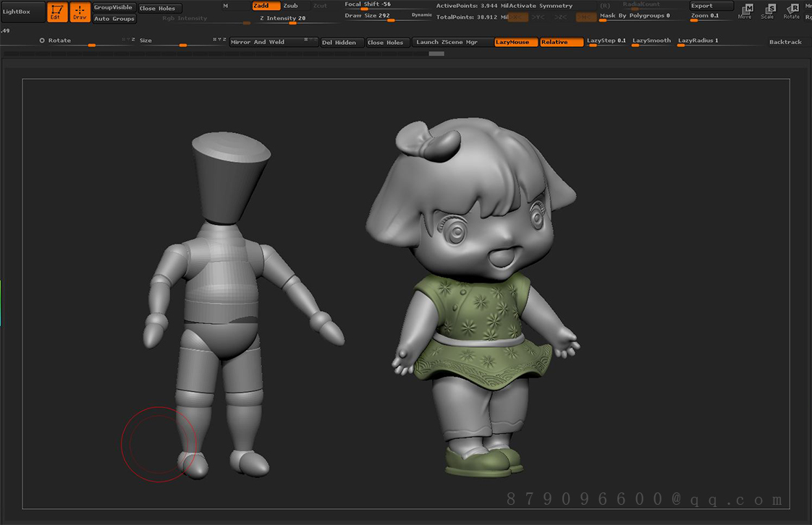The width and height of the screenshot is (812, 525).
Task: Click Del Hidden to delete hidden geometry
Action: coord(341,42)
